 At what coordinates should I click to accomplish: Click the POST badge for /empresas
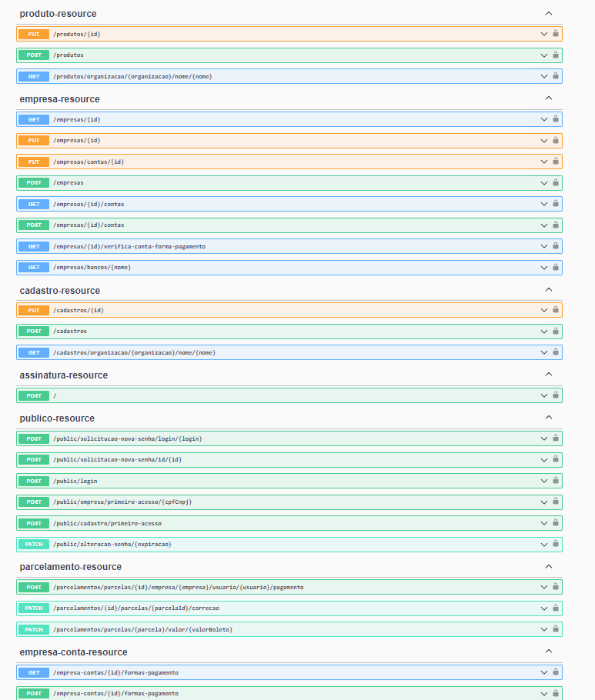[34, 182]
